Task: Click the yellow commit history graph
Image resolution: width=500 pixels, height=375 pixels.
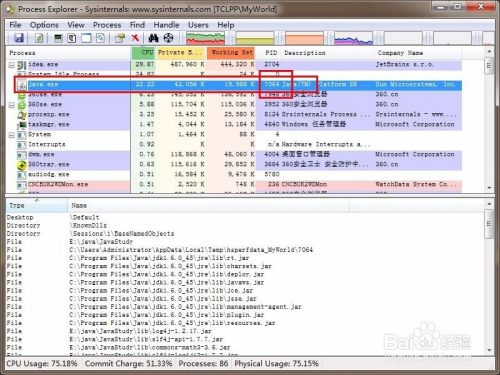Action: (x=255, y=38)
